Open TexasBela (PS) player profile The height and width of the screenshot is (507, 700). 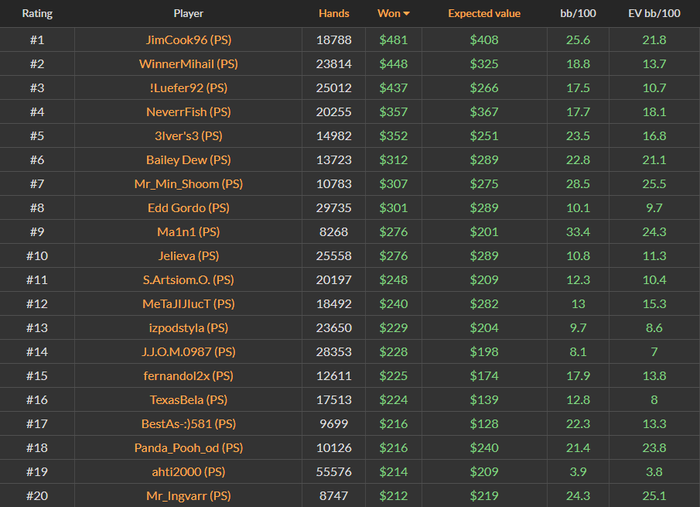point(188,399)
